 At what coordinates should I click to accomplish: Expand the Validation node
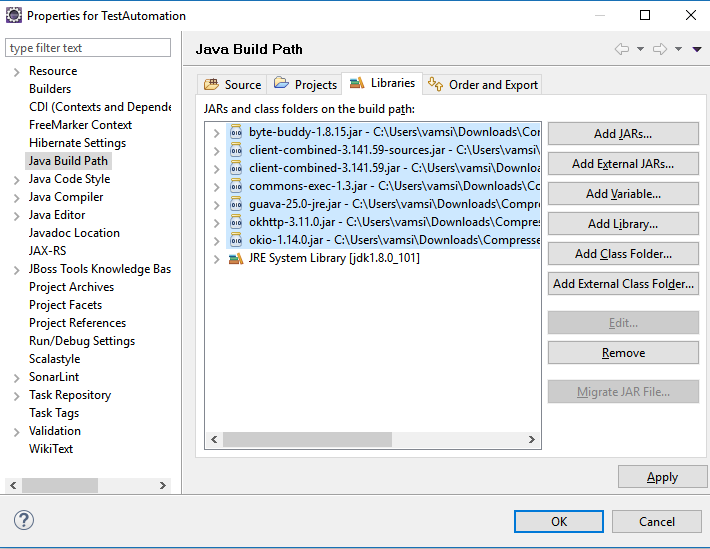click(16, 432)
